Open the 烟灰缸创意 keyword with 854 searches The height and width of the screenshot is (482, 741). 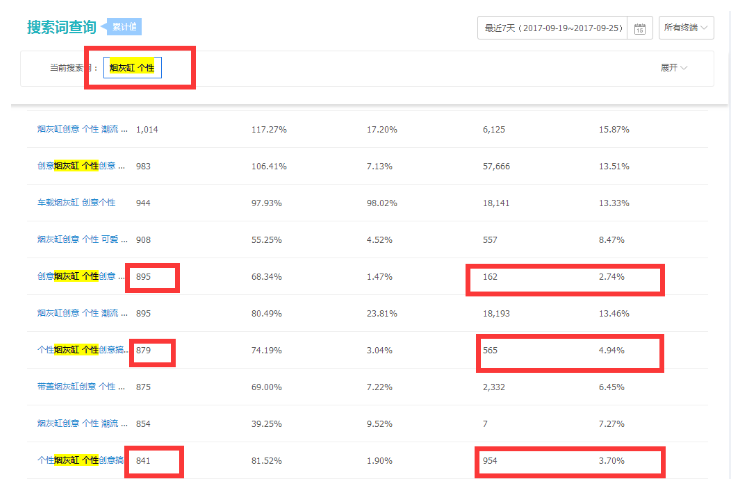[x=81, y=424]
